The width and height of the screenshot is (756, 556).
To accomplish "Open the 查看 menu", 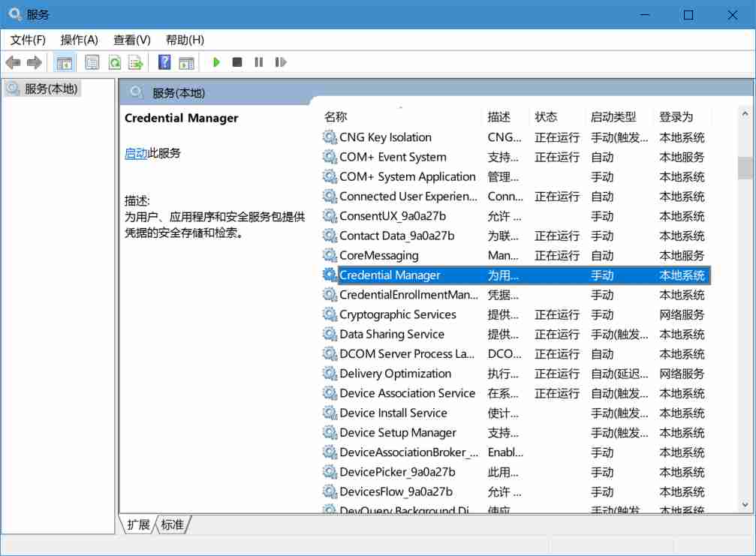I will [x=130, y=40].
